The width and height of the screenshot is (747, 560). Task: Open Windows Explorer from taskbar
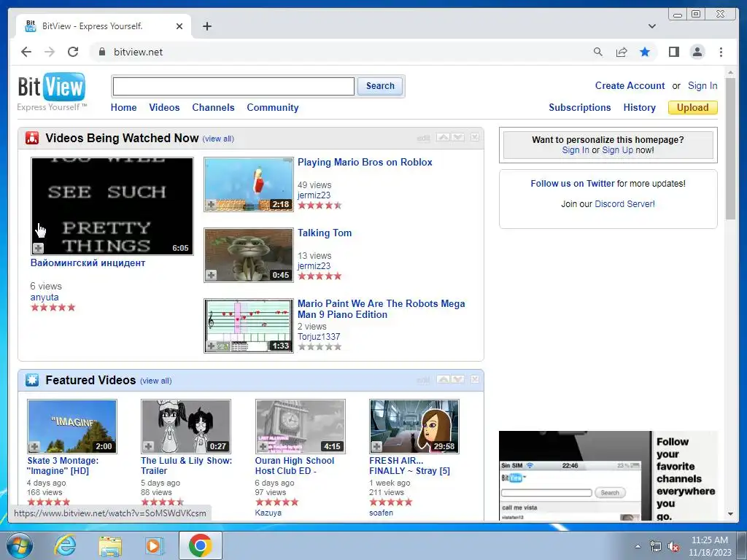[110, 545]
